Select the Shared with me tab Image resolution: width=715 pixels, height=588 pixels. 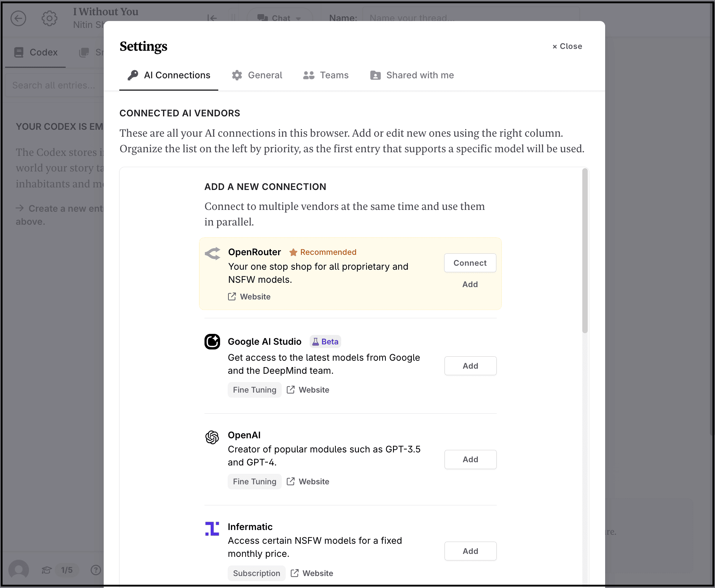tap(412, 75)
